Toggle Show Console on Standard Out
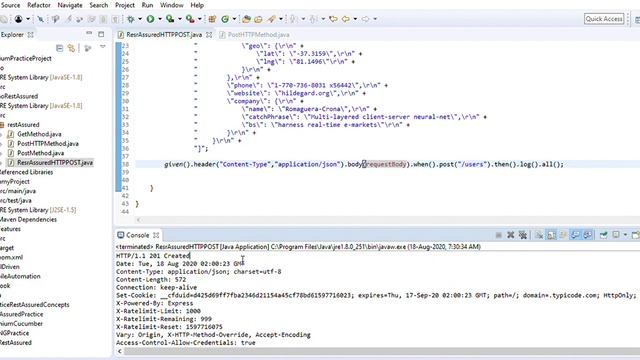Screen dimensions: 640x360 click(x=575, y=235)
